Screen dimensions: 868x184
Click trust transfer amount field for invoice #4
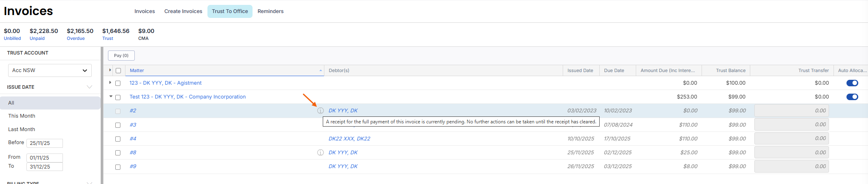(791, 139)
